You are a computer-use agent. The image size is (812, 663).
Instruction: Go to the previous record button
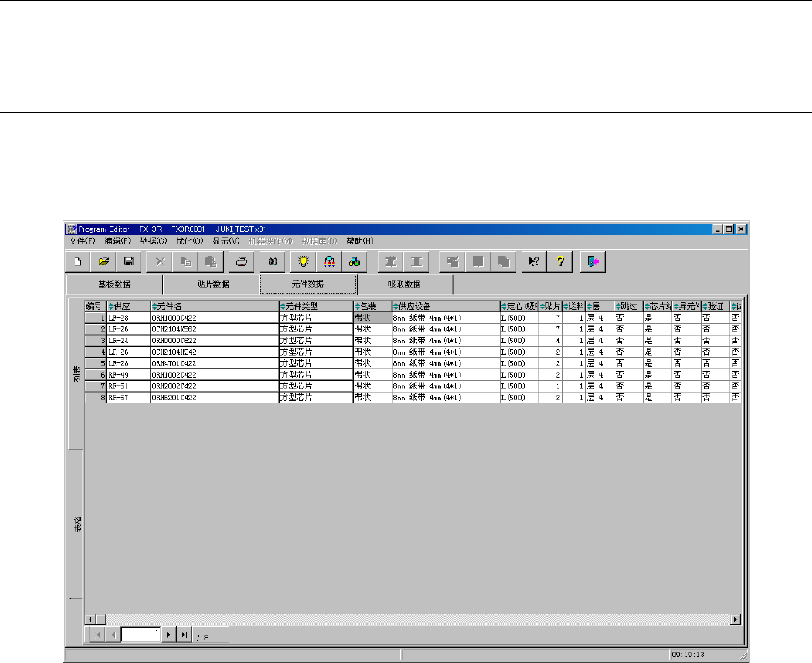112,635
